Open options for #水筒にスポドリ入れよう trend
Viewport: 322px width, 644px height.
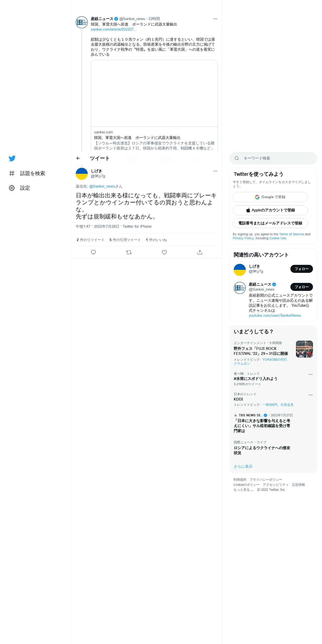[310, 374]
